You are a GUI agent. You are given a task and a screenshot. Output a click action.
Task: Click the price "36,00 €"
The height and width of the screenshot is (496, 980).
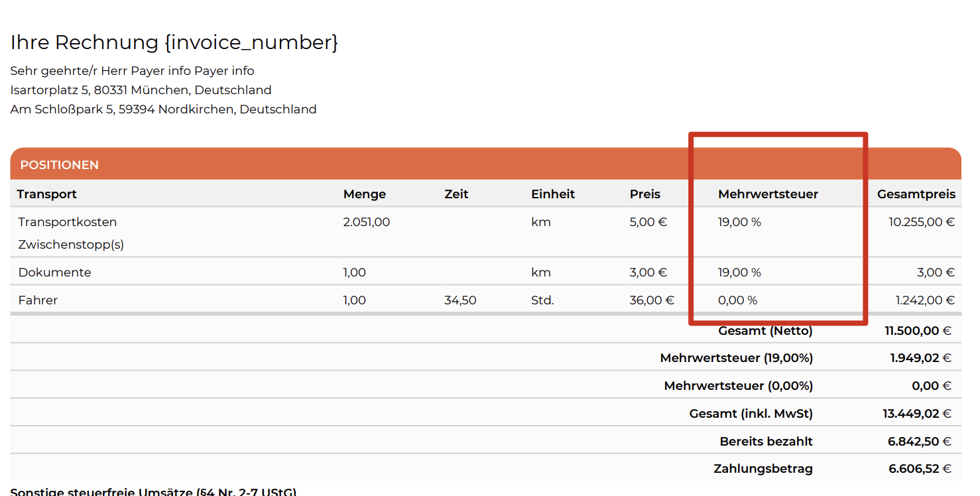[x=652, y=300]
